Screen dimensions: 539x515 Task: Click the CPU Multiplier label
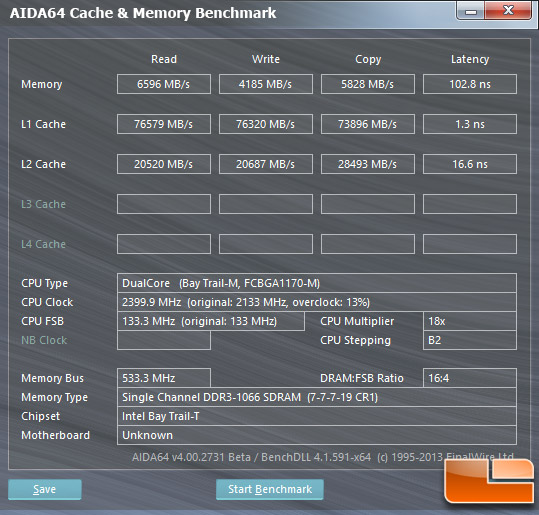coord(357,321)
